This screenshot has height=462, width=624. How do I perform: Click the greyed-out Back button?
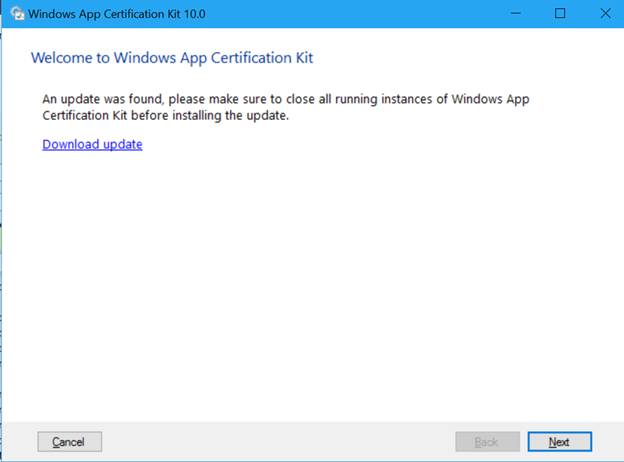click(x=487, y=441)
